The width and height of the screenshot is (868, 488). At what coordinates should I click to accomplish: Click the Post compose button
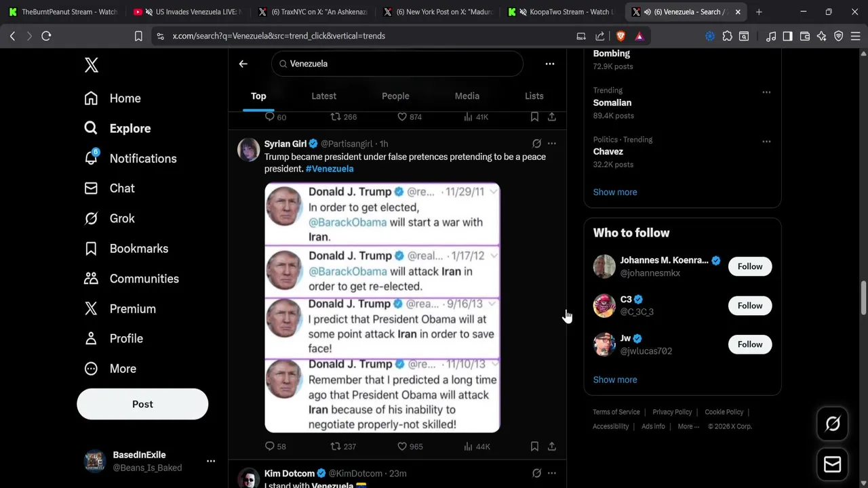click(142, 404)
